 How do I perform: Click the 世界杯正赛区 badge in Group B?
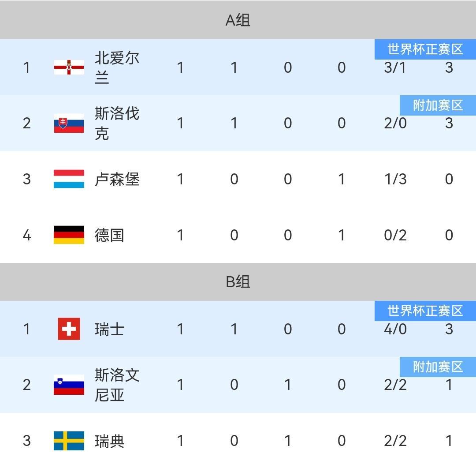[425, 311]
